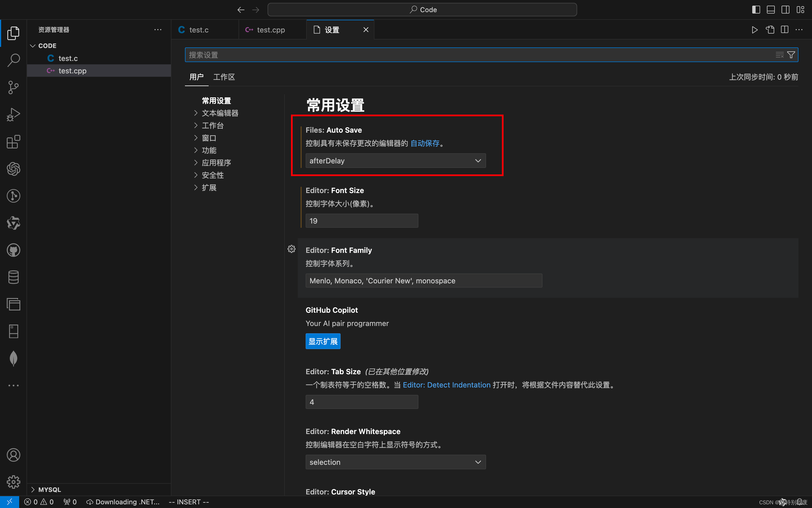Toggle the bottom panel visibility
This screenshot has width=812, height=508.
[771, 10]
